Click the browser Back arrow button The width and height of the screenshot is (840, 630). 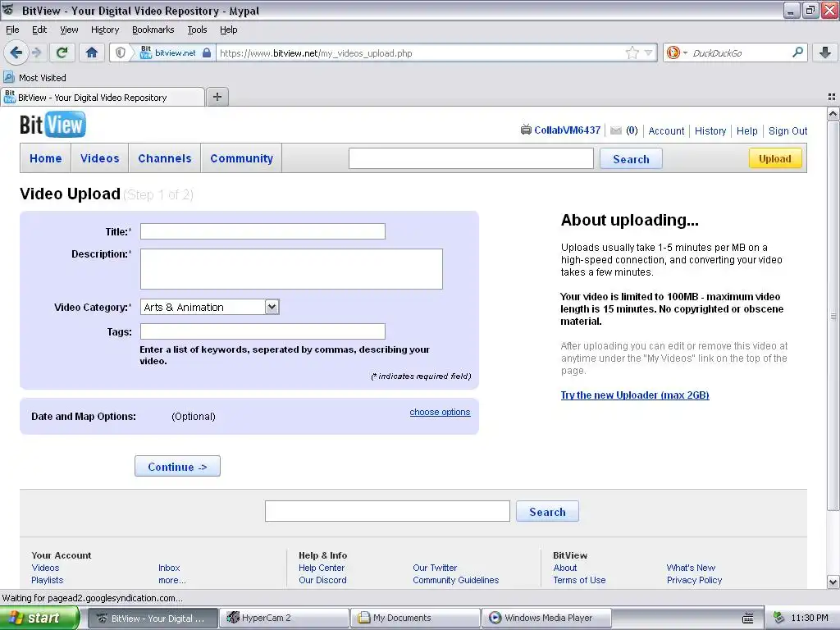coord(16,52)
